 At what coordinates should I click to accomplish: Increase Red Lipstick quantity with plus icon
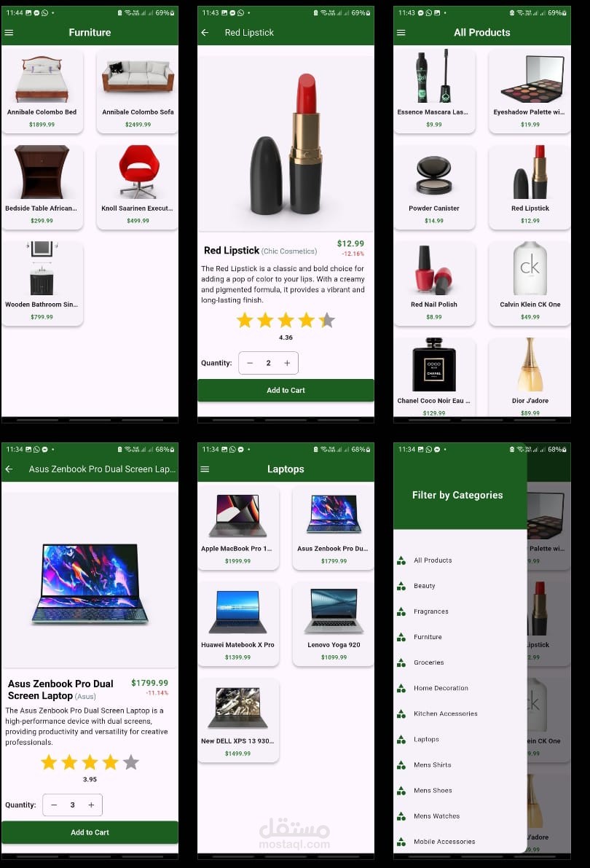click(x=287, y=363)
